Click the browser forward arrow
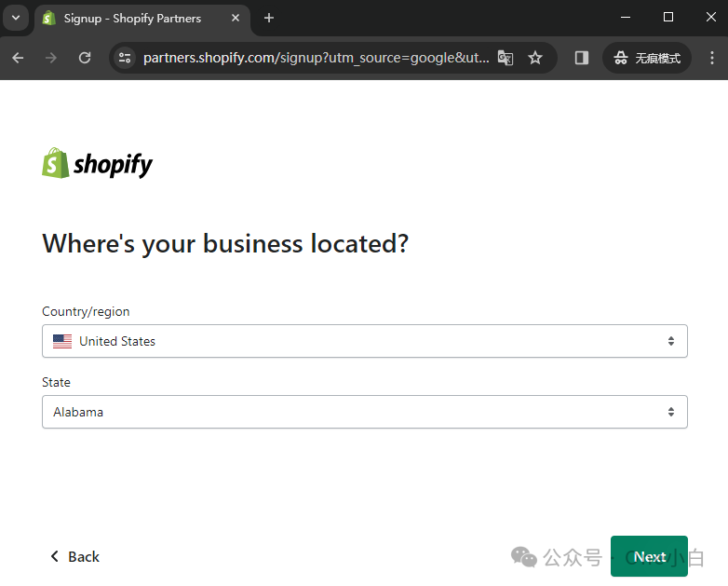This screenshot has width=728, height=586. click(51, 58)
